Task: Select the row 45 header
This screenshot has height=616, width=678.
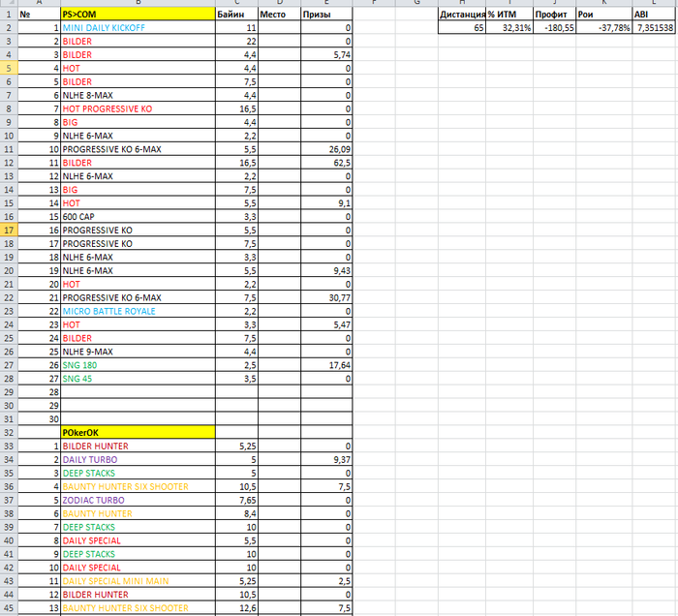Action: point(9,608)
